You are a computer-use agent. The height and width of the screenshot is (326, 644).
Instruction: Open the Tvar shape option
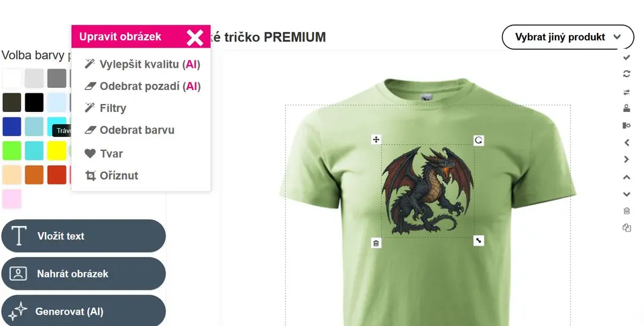tap(103, 154)
